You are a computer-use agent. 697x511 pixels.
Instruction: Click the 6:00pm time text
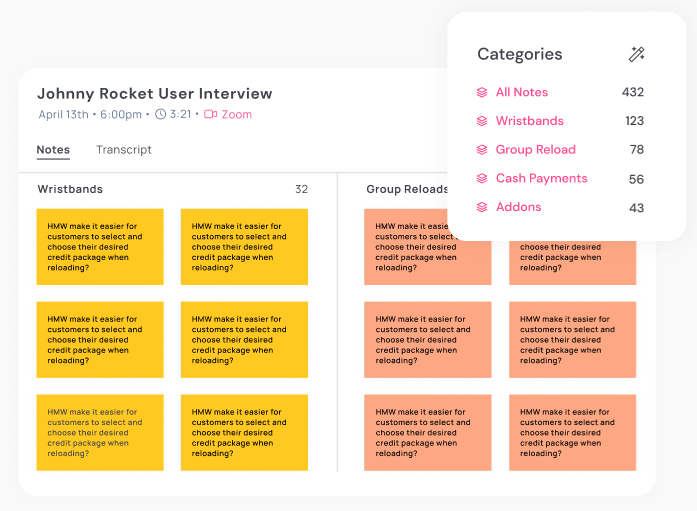click(121, 115)
